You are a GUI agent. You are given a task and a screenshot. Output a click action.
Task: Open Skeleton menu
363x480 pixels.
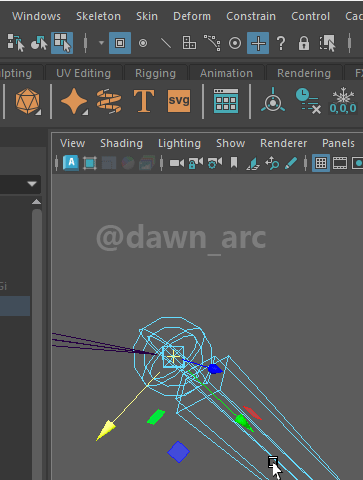click(98, 16)
